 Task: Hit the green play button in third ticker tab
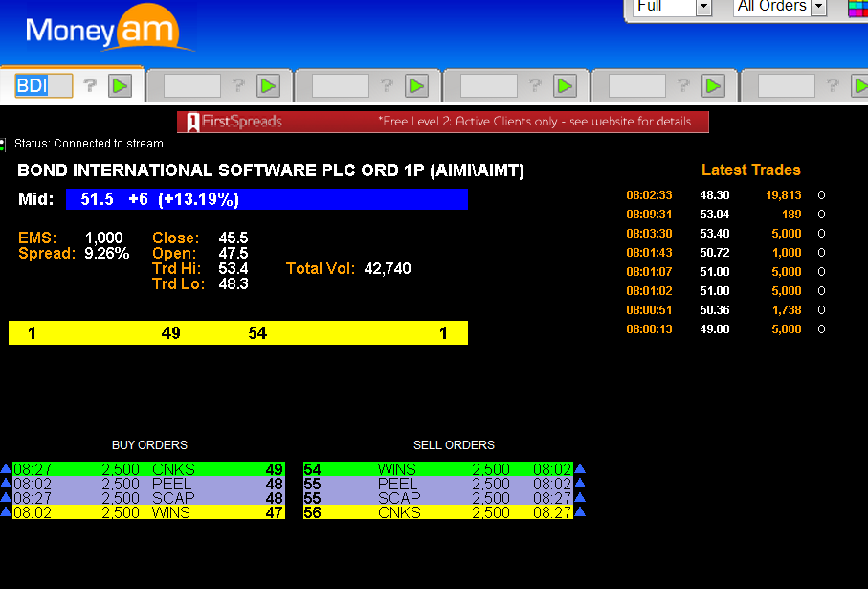point(416,86)
